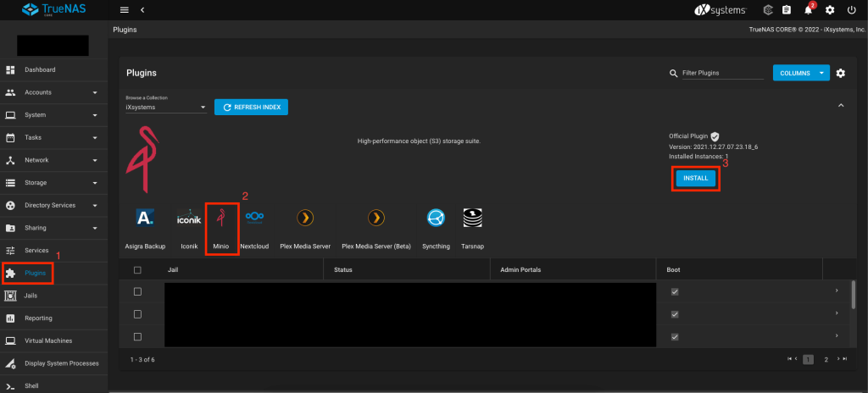Sort by the Status column header
Image resolution: width=868 pixels, height=393 pixels.
[343, 270]
